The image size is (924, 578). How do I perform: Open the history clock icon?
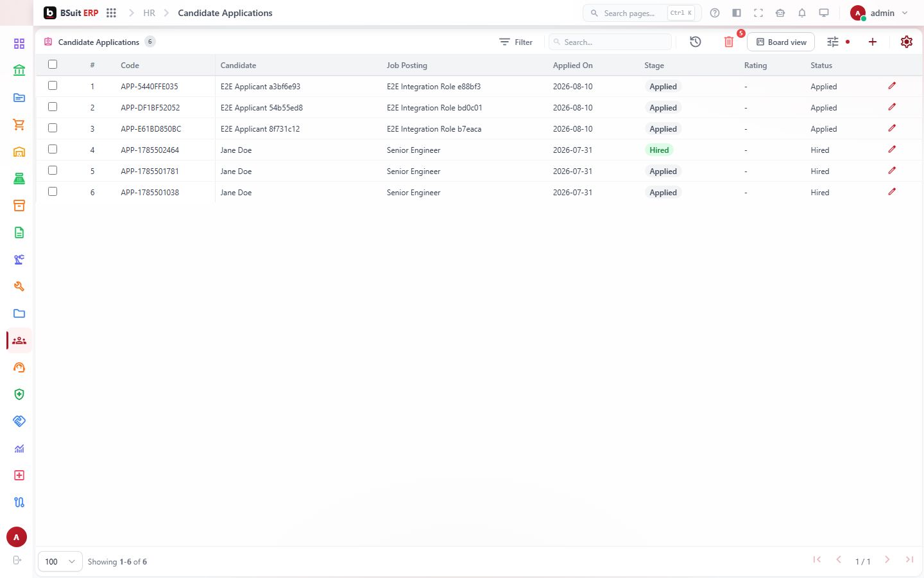tap(696, 42)
